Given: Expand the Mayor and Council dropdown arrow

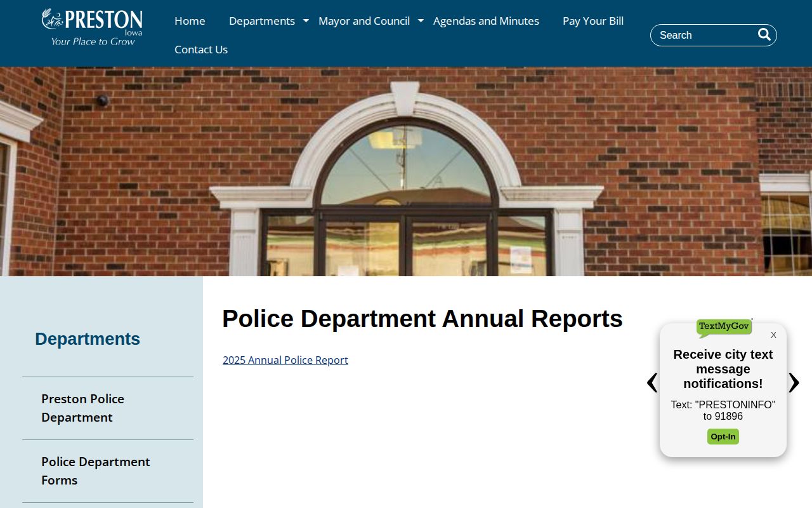Looking at the screenshot, I should point(421,21).
